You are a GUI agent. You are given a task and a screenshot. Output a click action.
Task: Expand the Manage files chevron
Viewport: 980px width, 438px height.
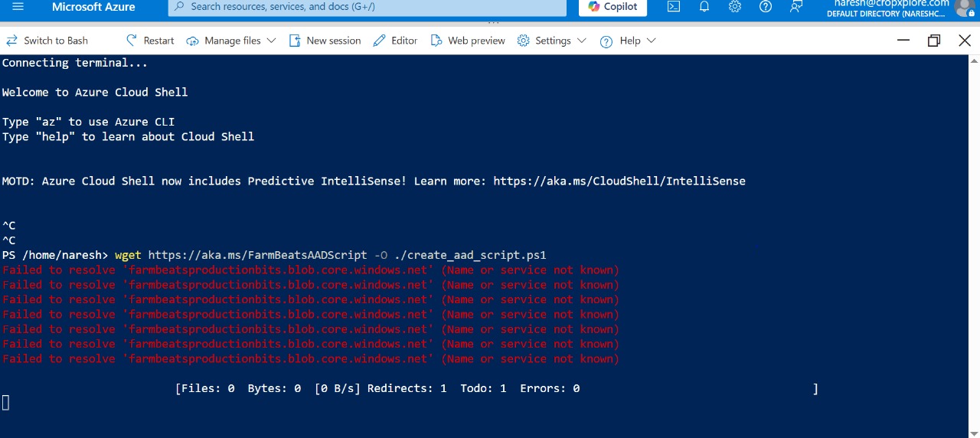point(271,41)
